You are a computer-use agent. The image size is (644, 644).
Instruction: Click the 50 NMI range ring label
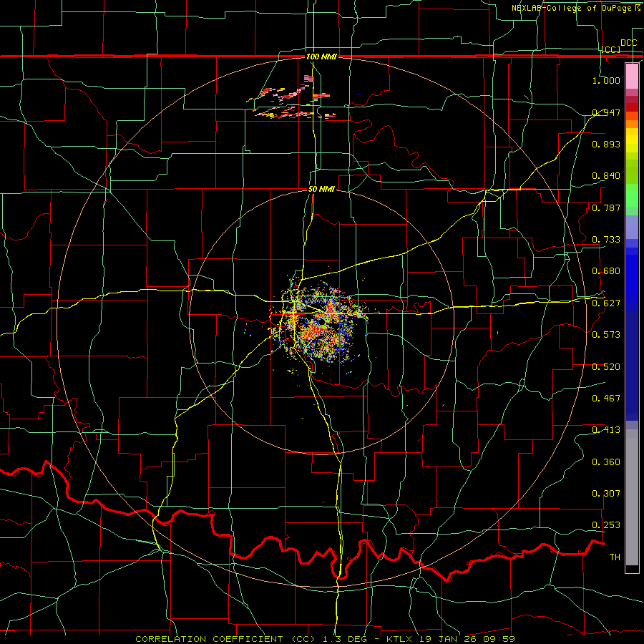point(321,190)
